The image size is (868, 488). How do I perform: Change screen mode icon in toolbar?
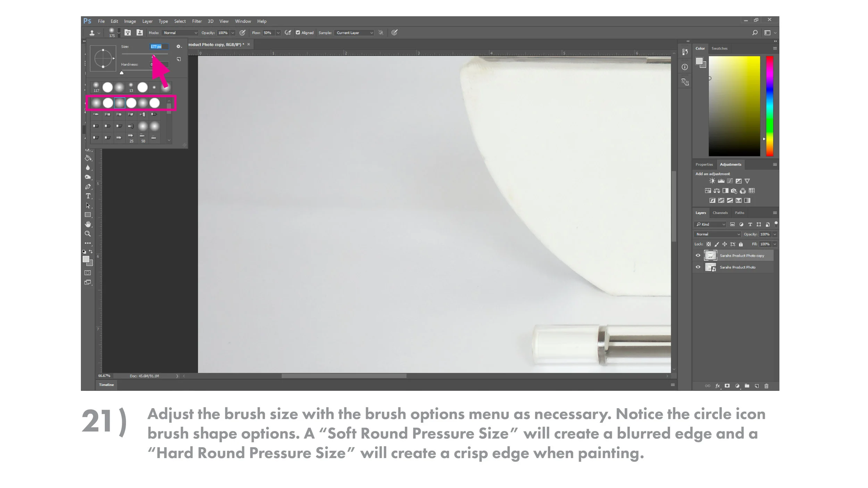tap(88, 283)
